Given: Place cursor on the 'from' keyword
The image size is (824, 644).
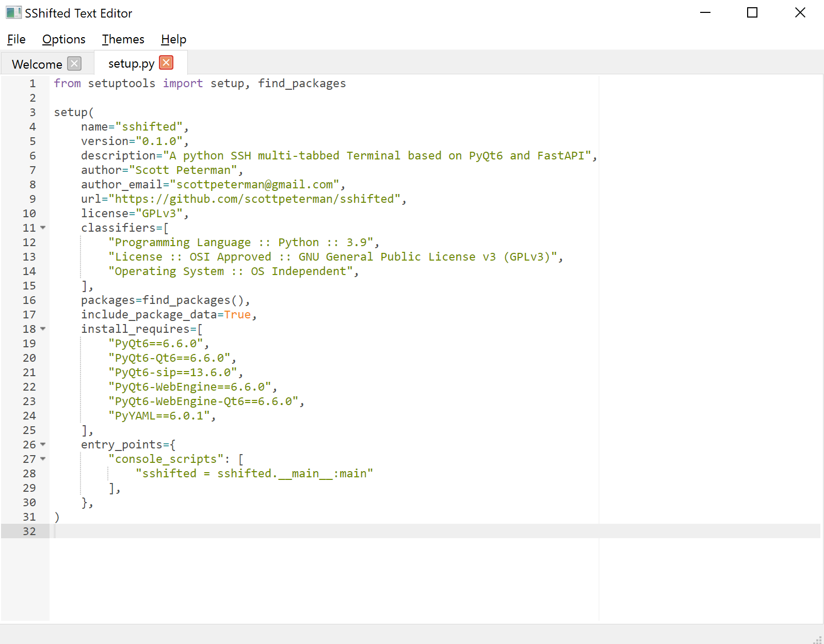Looking at the screenshot, I should point(68,83).
